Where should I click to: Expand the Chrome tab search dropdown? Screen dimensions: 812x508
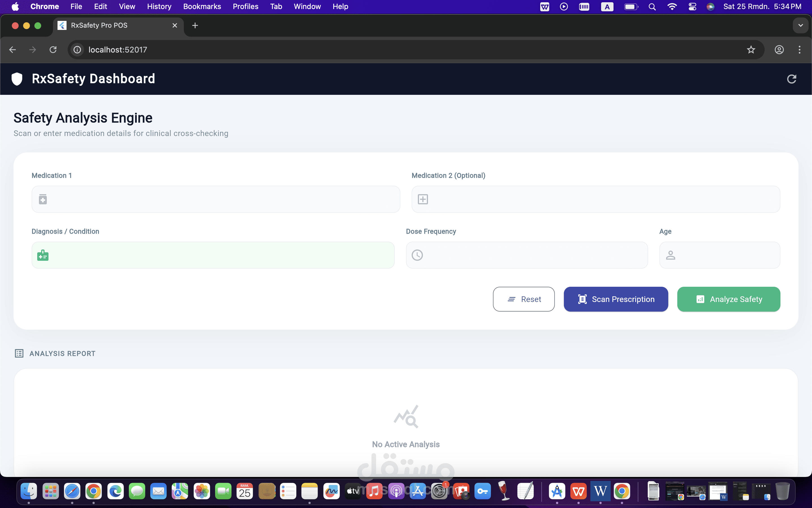(x=801, y=25)
